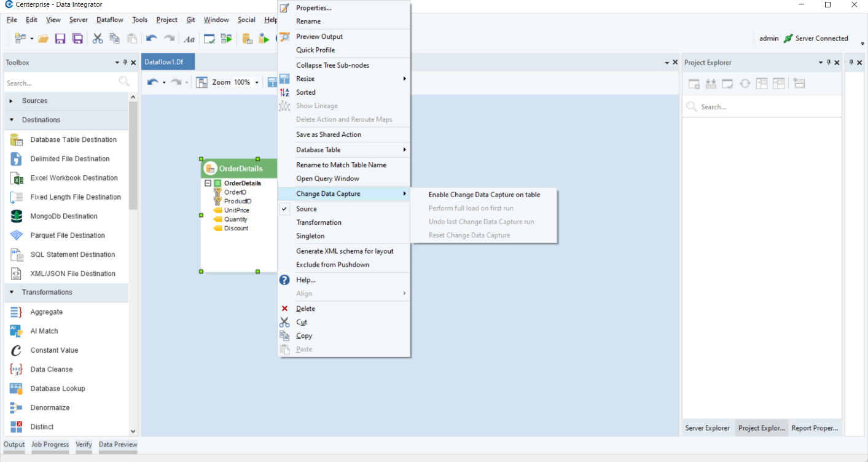Pin the Toolbox panel with the pushpin
This screenshot has height=462, width=868.
[125, 63]
